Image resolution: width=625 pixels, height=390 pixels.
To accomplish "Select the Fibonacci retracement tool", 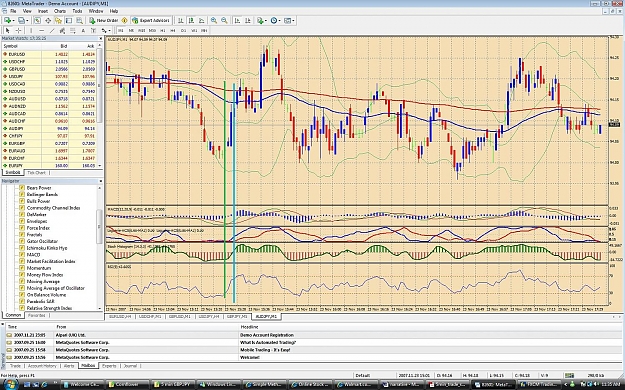I will click(73, 30).
